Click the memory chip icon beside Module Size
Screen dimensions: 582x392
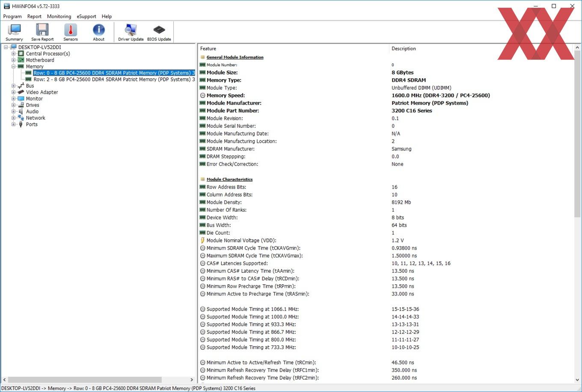click(x=202, y=72)
